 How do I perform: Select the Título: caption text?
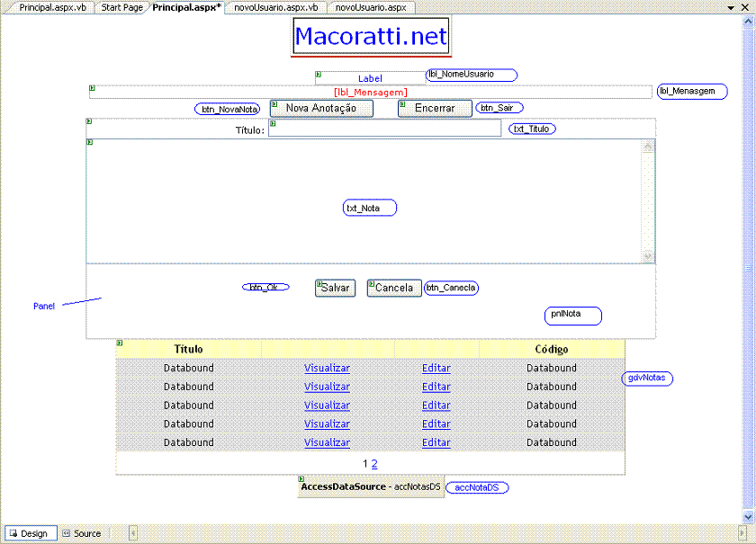pos(250,130)
